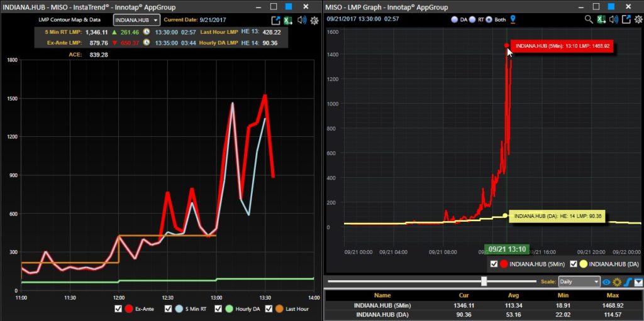This screenshot has height=321, width=644.
Task: Click Min value 22.02
Action: (562, 315)
